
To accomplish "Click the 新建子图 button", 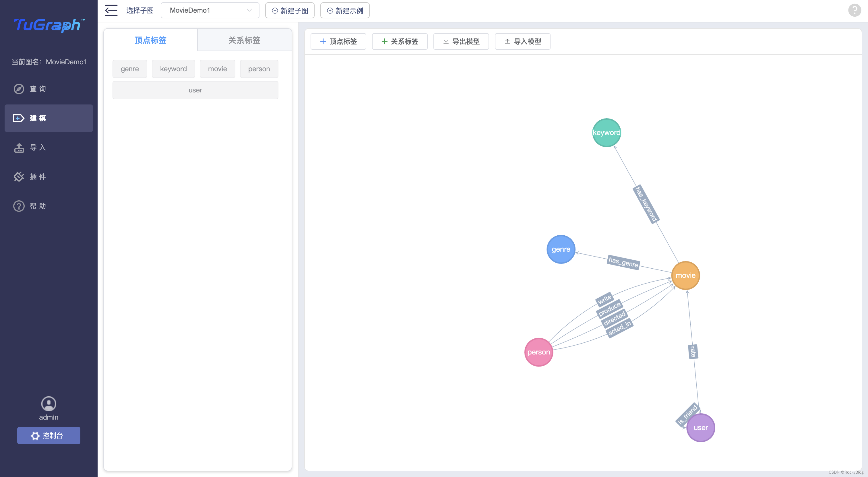I will (290, 10).
